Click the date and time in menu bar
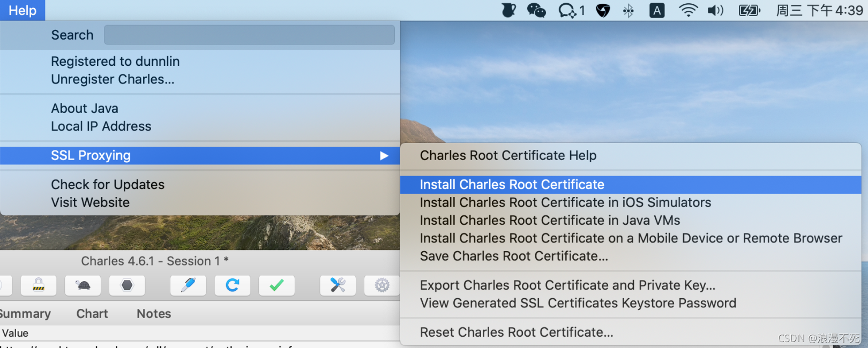The width and height of the screenshot is (868, 348). (819, 10)
